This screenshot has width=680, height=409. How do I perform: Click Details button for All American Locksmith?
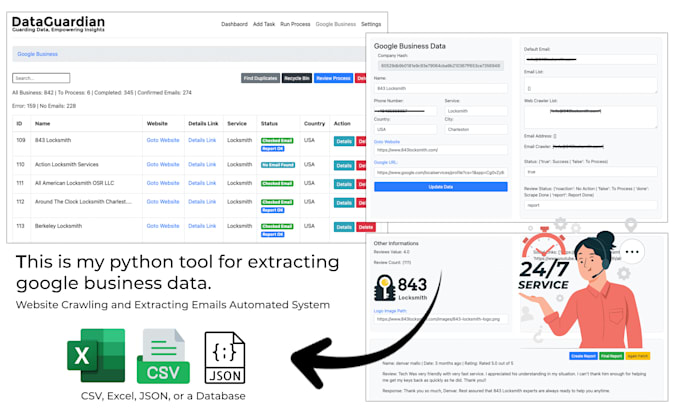pos(344,184)
